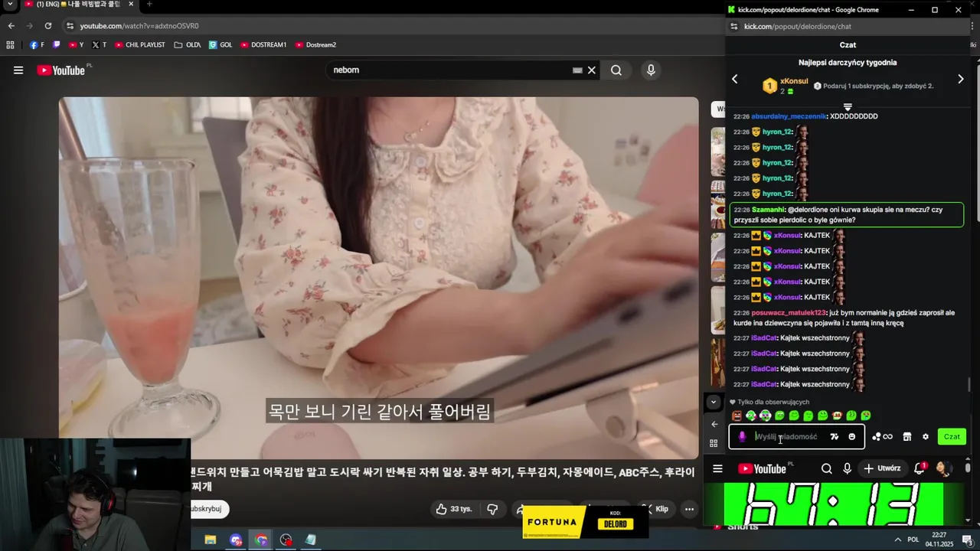Reload the YouTube page
This screenshot has height=551, width=980.
click(47, 26)
